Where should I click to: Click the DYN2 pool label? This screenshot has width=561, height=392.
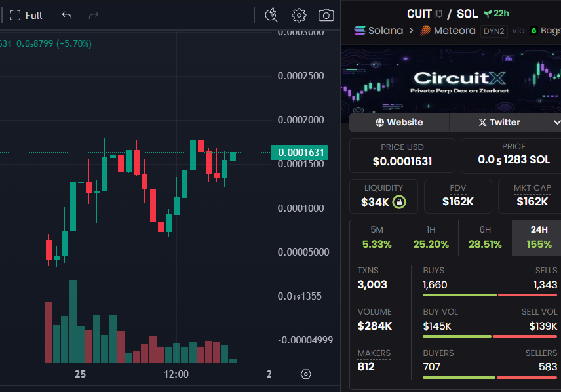493,31
